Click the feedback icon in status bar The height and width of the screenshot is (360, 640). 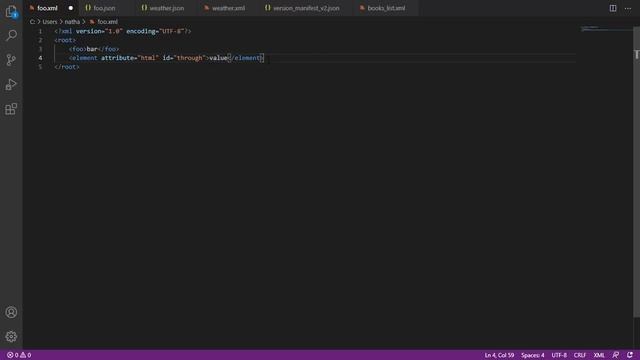(x=616, y=355)
